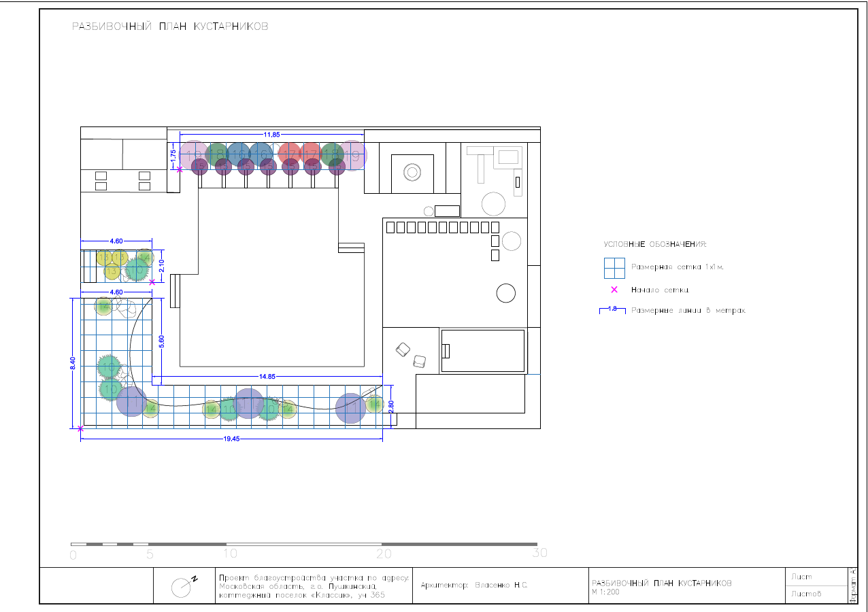Image resolution: width=868 pixels, height=612 pixels.
Task: Click the 14.85 dimension label
Action: coord(267,376)
